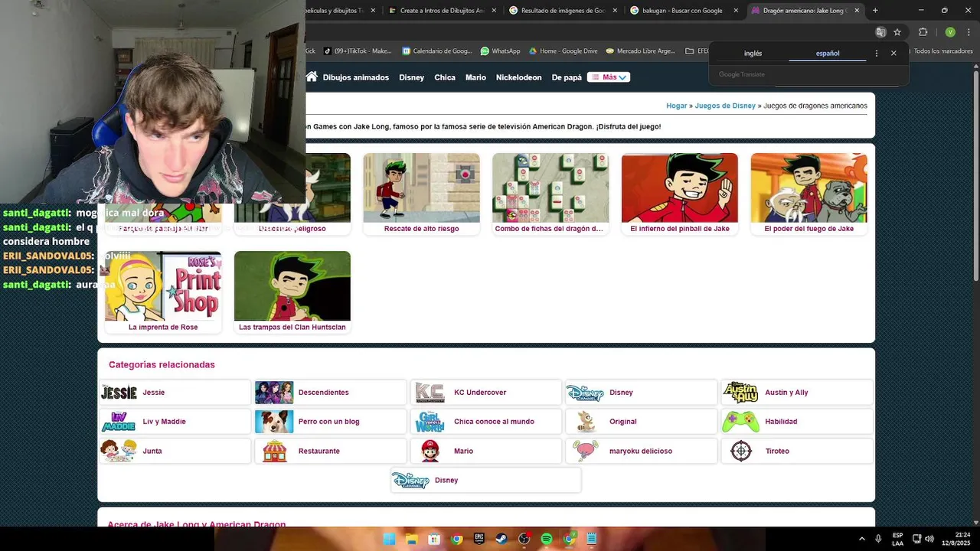Image resolution: width=980 pixels, height=551 pixels.
Task: Open Microsoft Store from the taskbar
Action: 434,539
